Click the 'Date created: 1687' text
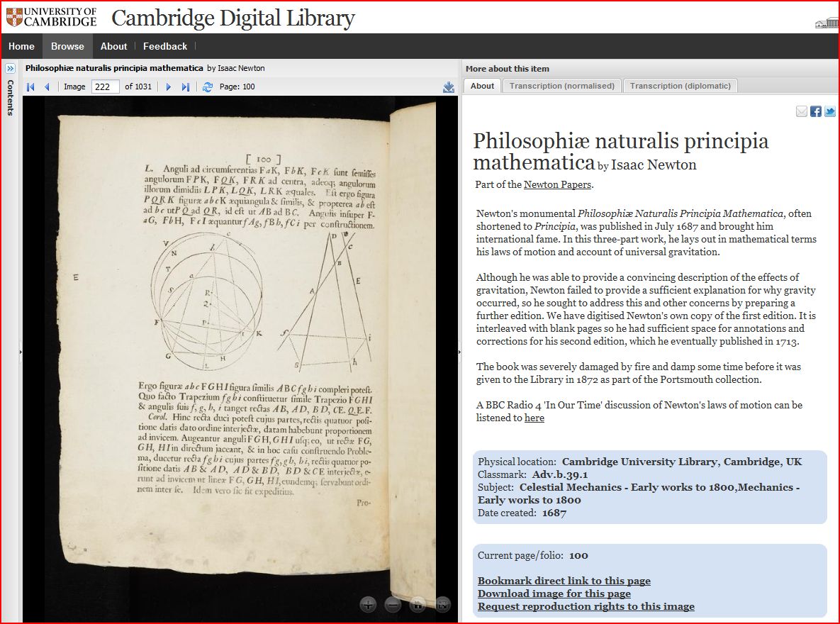This screenshot has height=624, width=840. (522, 513)
